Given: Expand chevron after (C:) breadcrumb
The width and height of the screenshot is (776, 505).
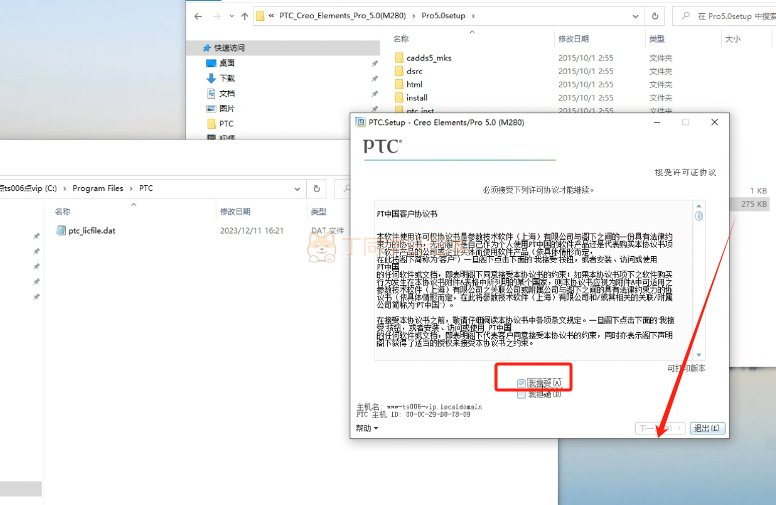Looking at the screenshot, I should point(65,189).
